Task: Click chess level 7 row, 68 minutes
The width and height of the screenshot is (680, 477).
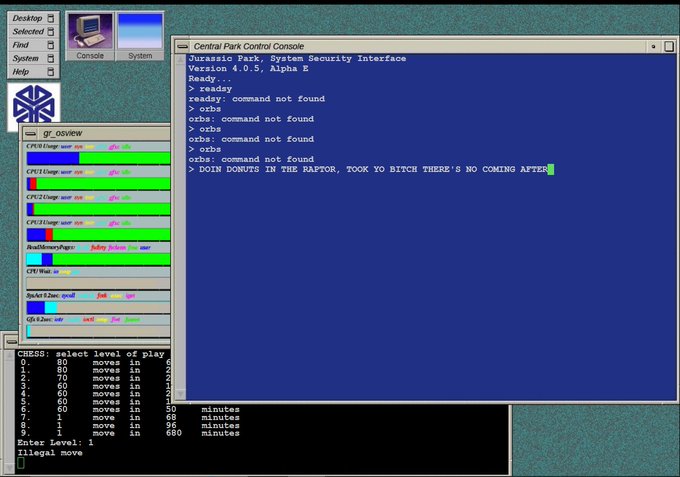Action: click(130, 417)
